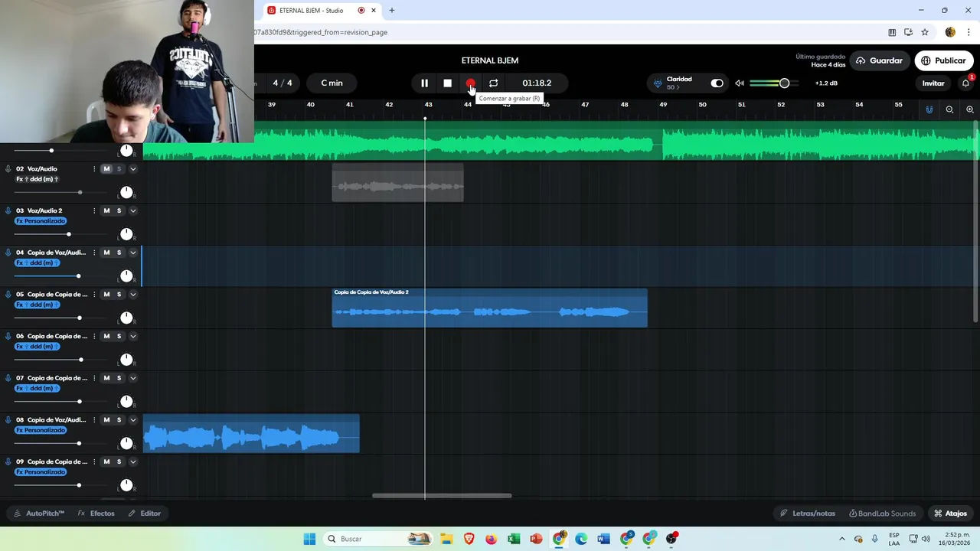
Task: Open options menu dots for track 07
Action: point(94,378)
